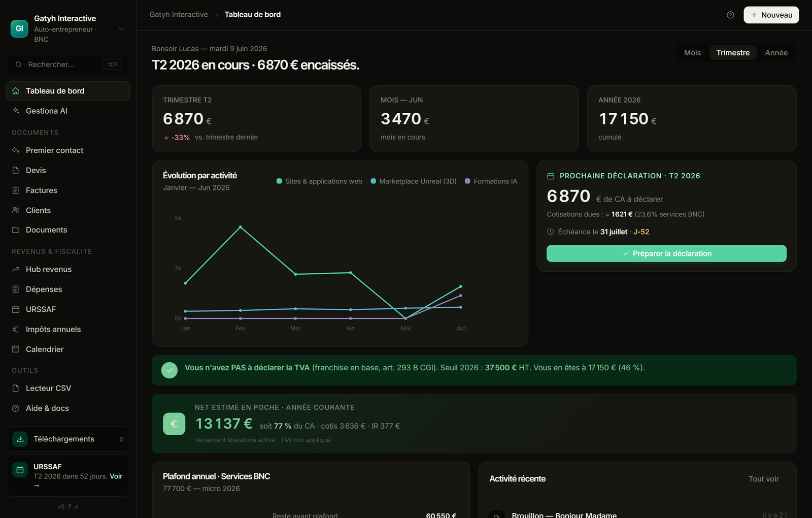Open Factures section

pos(68,190)
